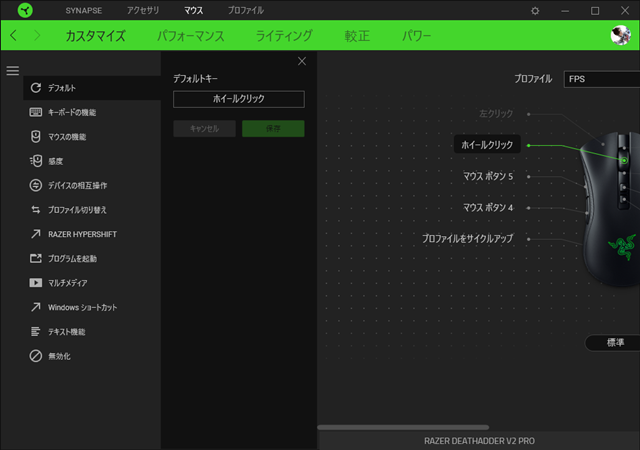Switch to the カスタマイズ tab
This screenshot has width=640, height=450.
point(95,36)
